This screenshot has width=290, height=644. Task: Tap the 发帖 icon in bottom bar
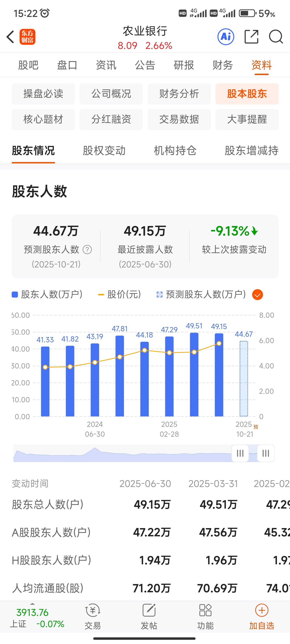(x=149, y=616)
